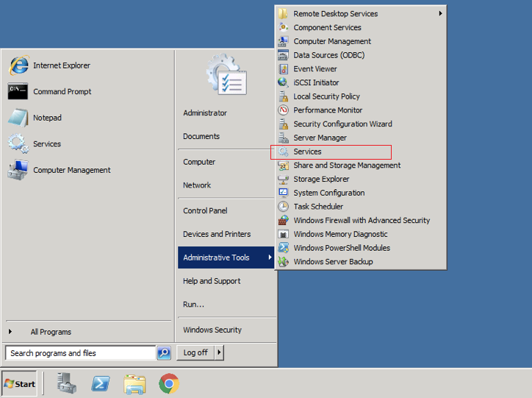
Task: Click the Data Sources (ODBC) icon
Action: tap(283, 55)
